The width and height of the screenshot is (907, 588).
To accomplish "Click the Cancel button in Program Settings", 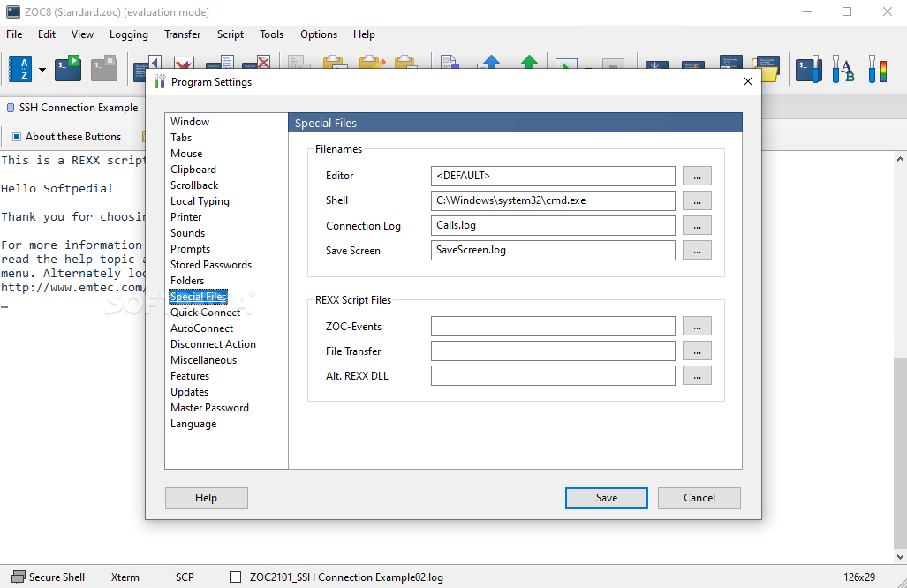I will click(699, 498).
